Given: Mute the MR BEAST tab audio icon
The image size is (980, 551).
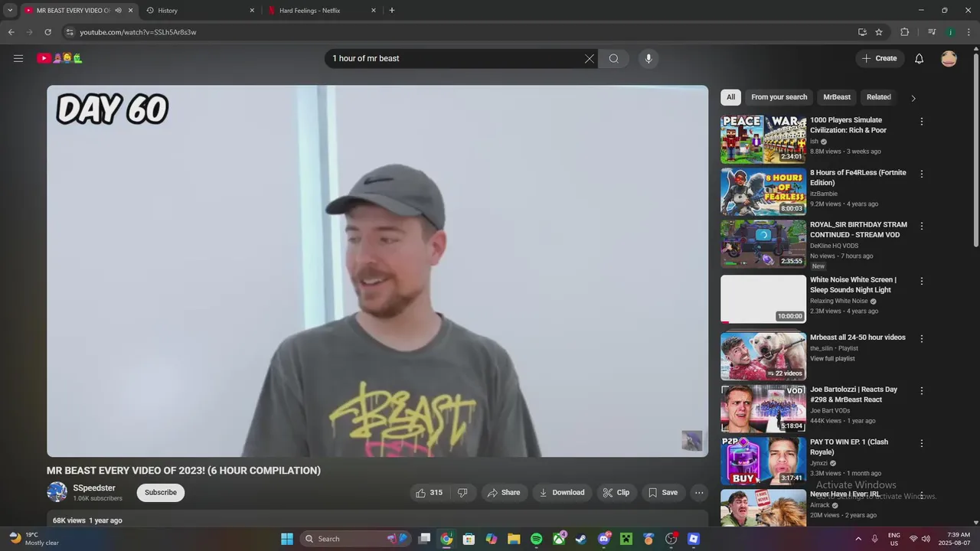Looking at the screenshot, I should pyautogui.click(x=118, y=11).
